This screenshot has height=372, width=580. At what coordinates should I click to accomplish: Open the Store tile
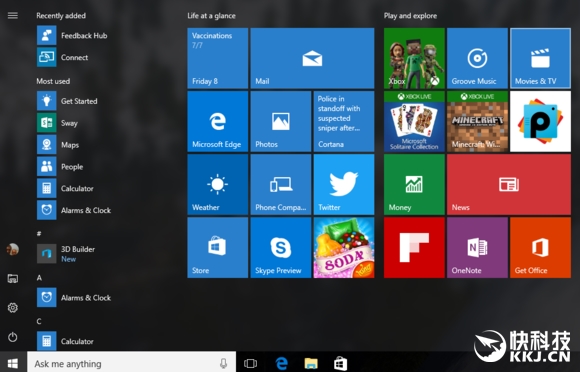218,248
